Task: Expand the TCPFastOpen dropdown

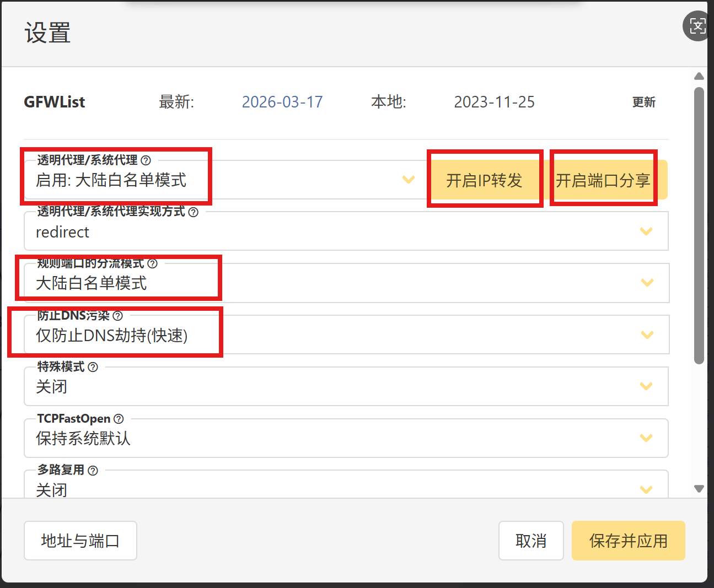Action: [x=346, y=439]
